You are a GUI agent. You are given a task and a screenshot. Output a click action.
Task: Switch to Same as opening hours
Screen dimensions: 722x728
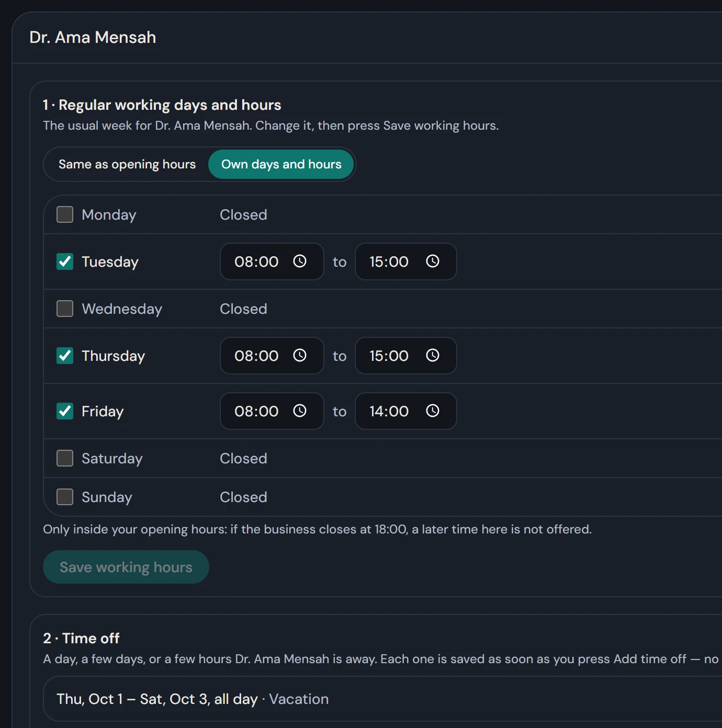(127, 164)
